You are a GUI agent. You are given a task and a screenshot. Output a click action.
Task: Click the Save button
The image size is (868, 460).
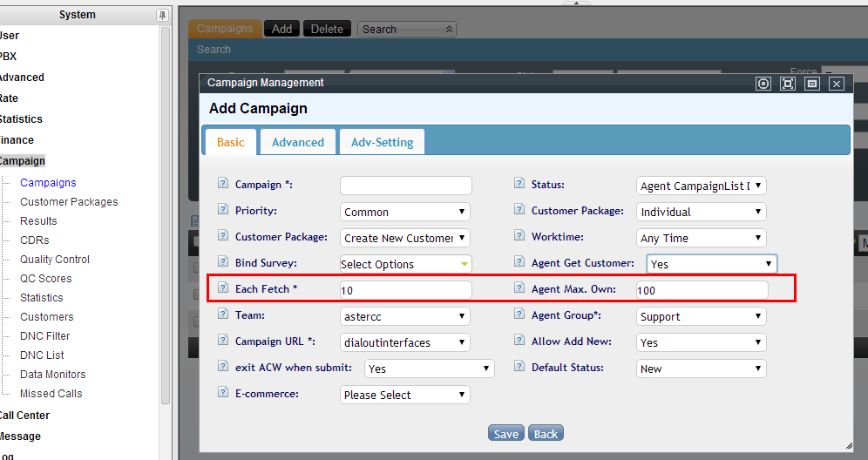coord(505,434)
